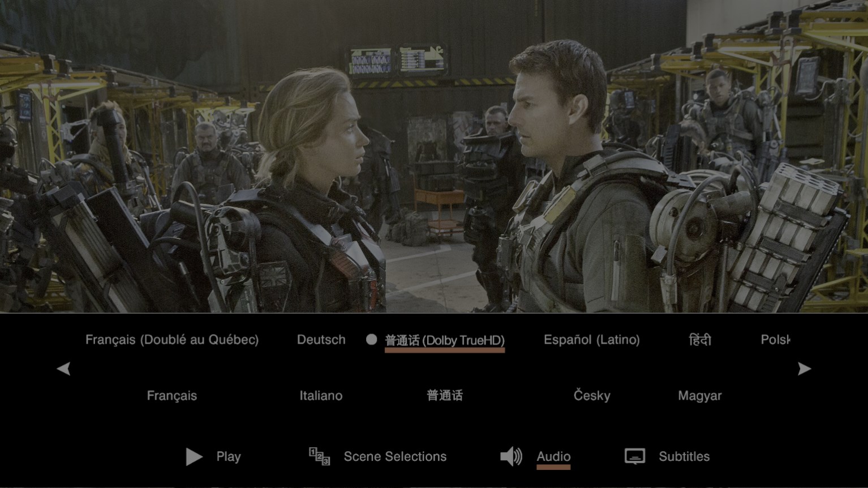Click the Subtitles screen icon
868x488 pixels.
click(x=635, y=456)
